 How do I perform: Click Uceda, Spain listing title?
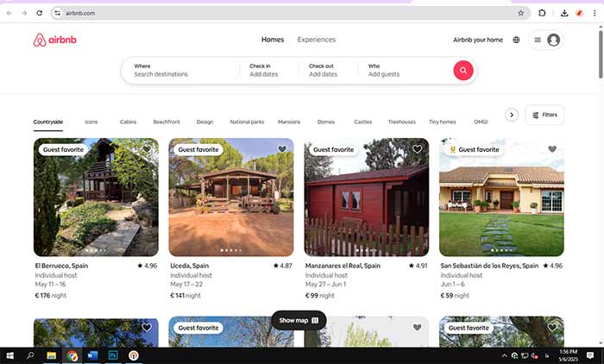(190, 266)
